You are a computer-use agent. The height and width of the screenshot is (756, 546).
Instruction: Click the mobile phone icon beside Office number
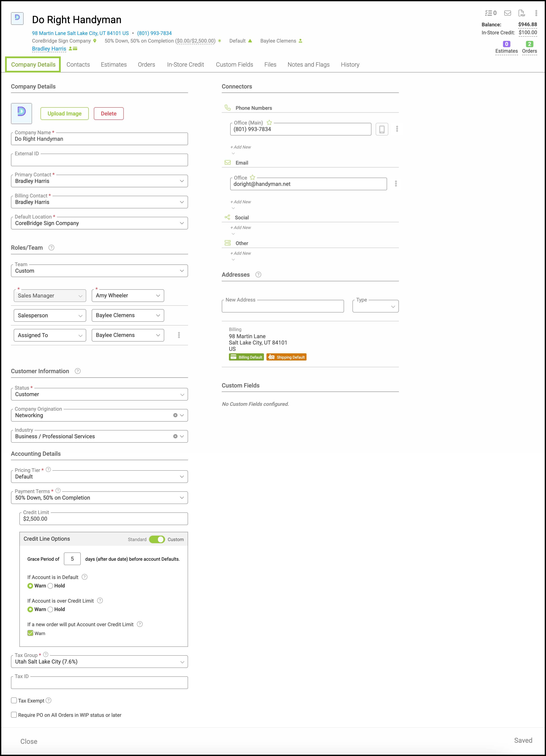coord(382,129)
